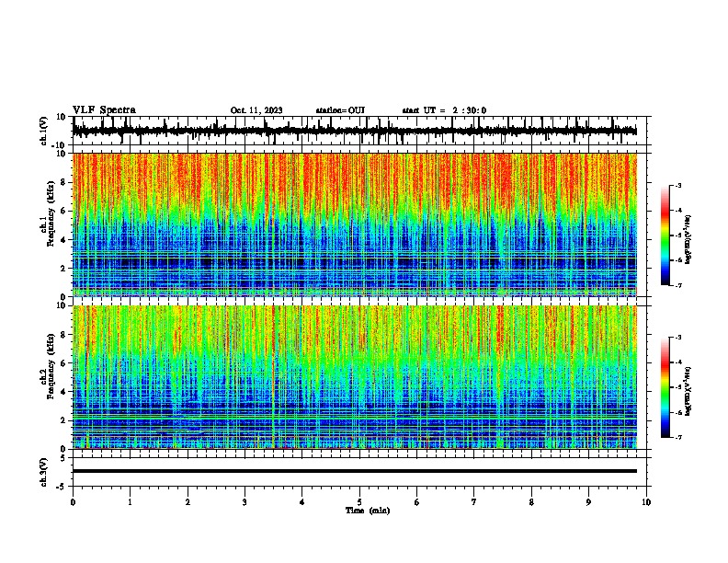Image resolution: width=728 pixels, height=563 pixels.
Task: Click the ch.1 voltage waveform trace
Action: click(x=355, y=131)
